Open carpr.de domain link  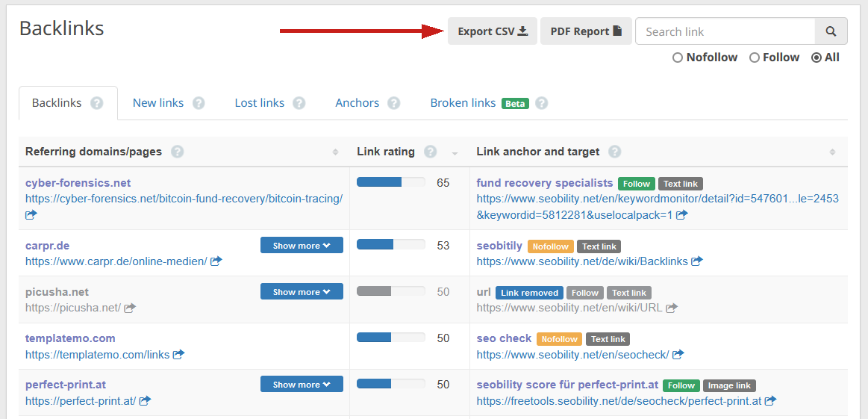pos(48,246)
